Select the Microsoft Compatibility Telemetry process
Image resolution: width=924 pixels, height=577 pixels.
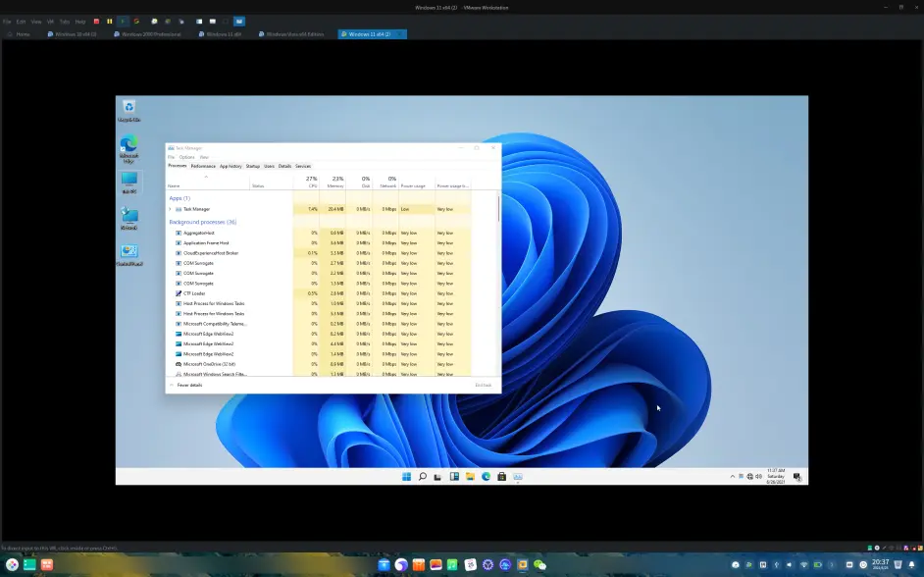pyautogui.click(x=318, y=324)
